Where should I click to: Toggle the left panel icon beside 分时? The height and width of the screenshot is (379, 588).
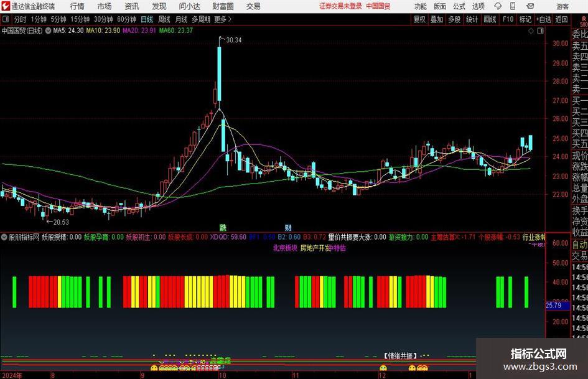pyautogui.click(x=5, y=19)
